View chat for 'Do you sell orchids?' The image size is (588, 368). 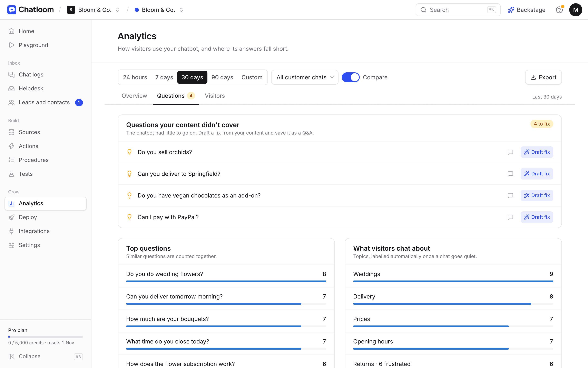tap(510, 152)
